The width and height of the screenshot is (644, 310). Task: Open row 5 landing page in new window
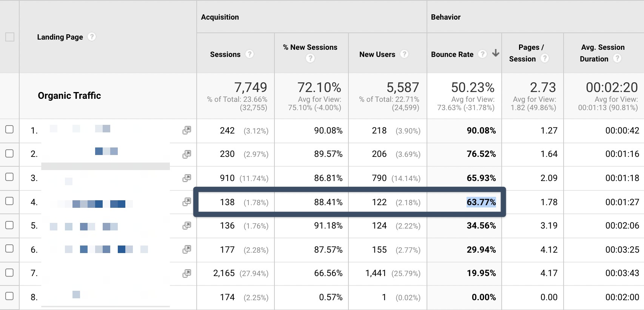coord(186,226)
